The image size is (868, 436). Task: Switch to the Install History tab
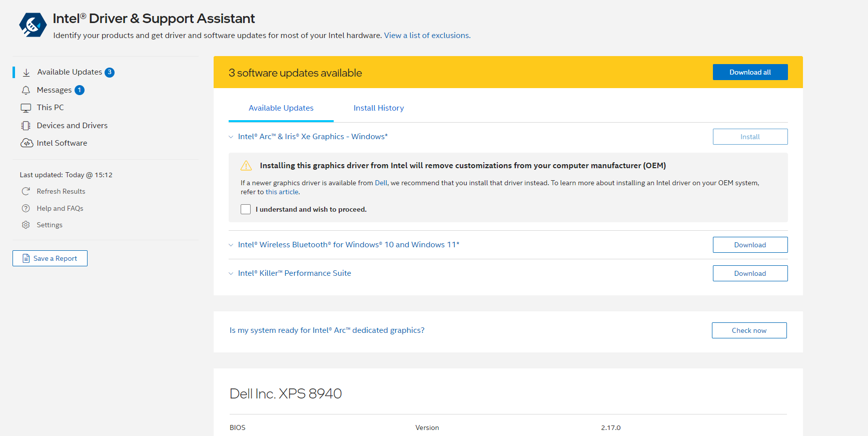click(378, 108)
